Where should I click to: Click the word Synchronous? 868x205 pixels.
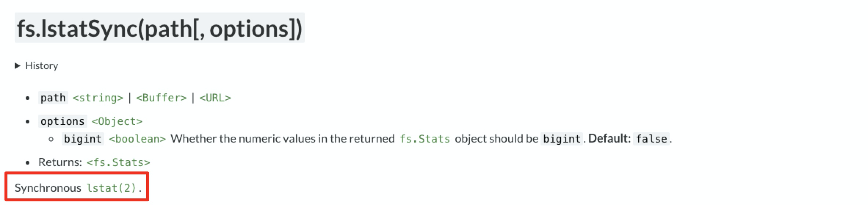tap(48, 188)
